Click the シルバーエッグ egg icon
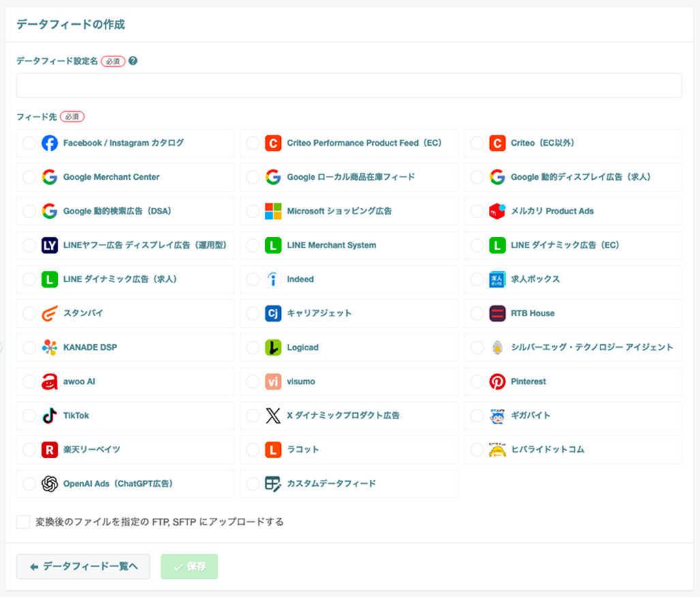 498,348
